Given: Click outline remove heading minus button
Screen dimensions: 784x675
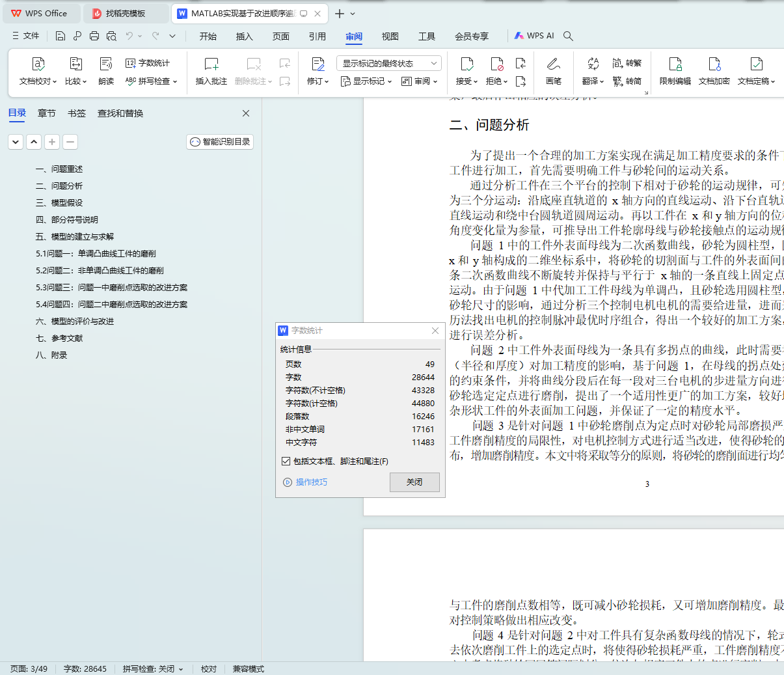Looking at the screenshot, I should (70, 142).
